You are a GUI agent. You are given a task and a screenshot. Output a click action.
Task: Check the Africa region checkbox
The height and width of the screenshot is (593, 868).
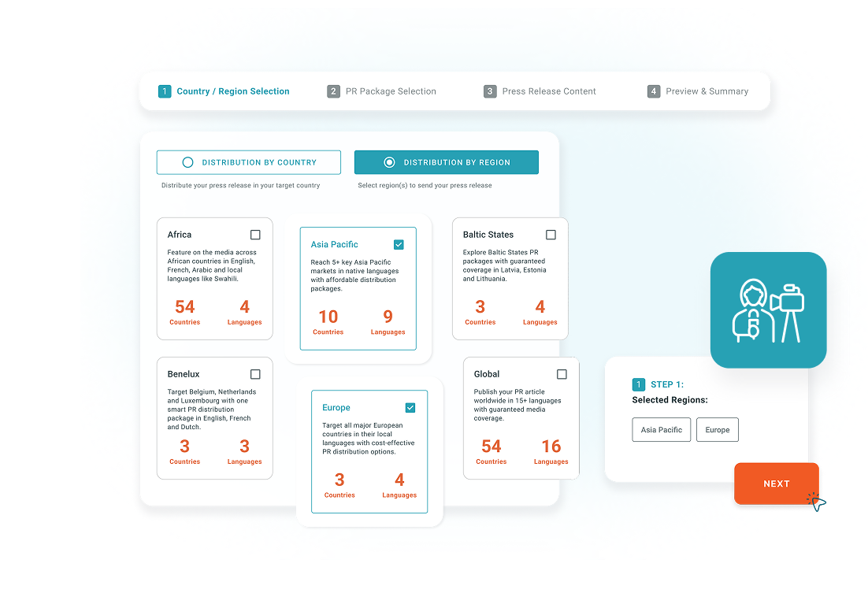(x=255, y=235)
